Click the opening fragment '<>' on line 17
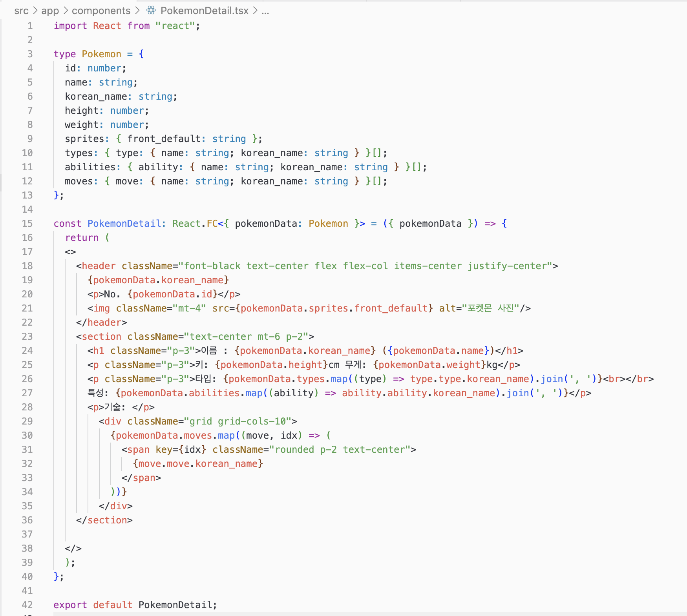687x616 pixels. pos(70,252)
